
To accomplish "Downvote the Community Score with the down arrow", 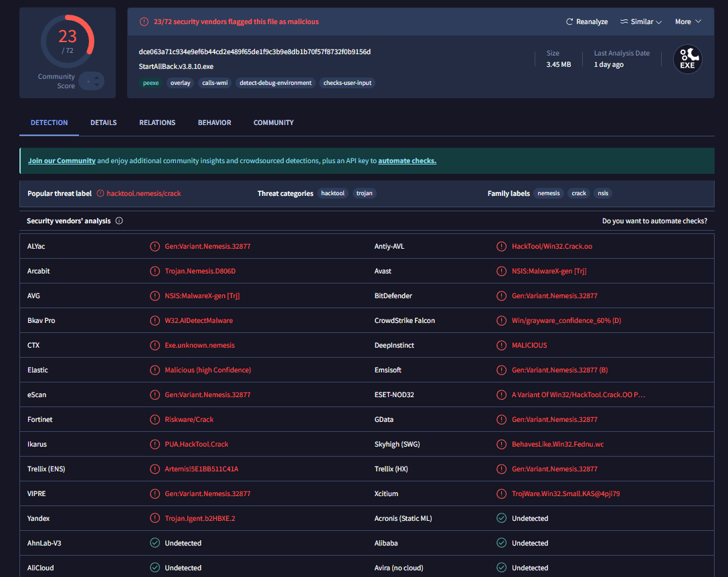I will [96, 85].
